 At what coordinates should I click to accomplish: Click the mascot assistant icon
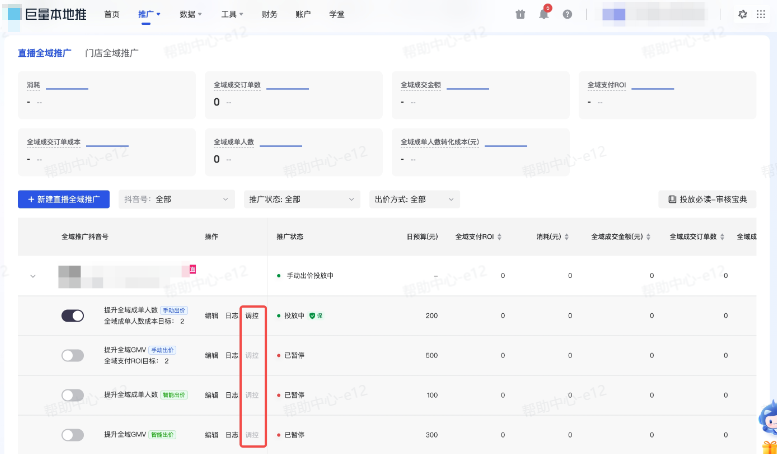coord(768,419)
